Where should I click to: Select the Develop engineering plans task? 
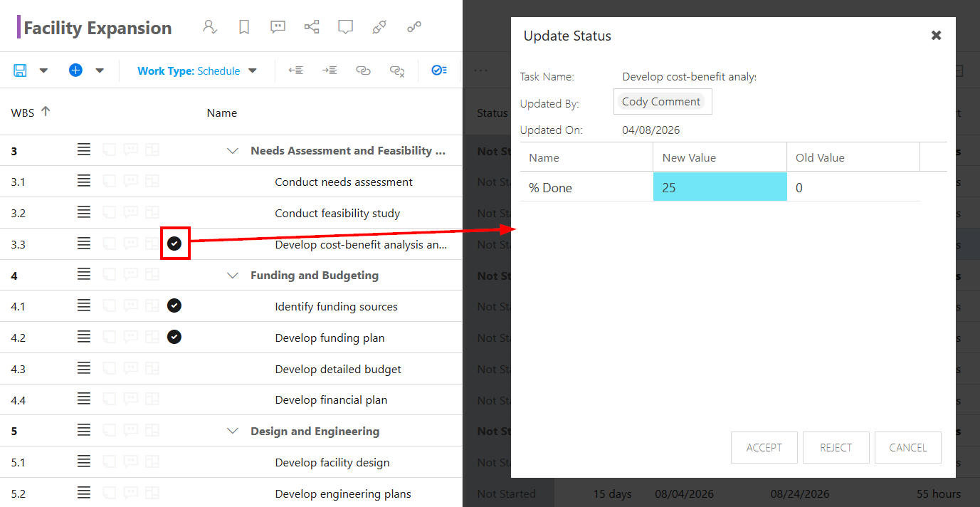click(343, 493)
